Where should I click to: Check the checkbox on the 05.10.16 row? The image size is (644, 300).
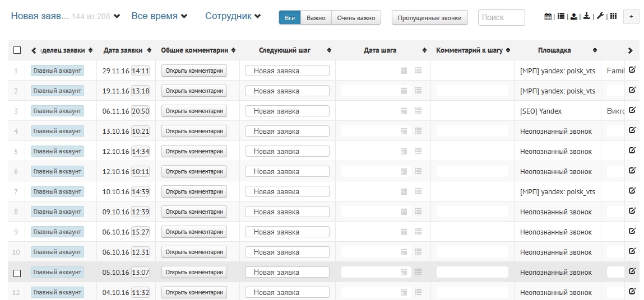click(x=17, y=273)
